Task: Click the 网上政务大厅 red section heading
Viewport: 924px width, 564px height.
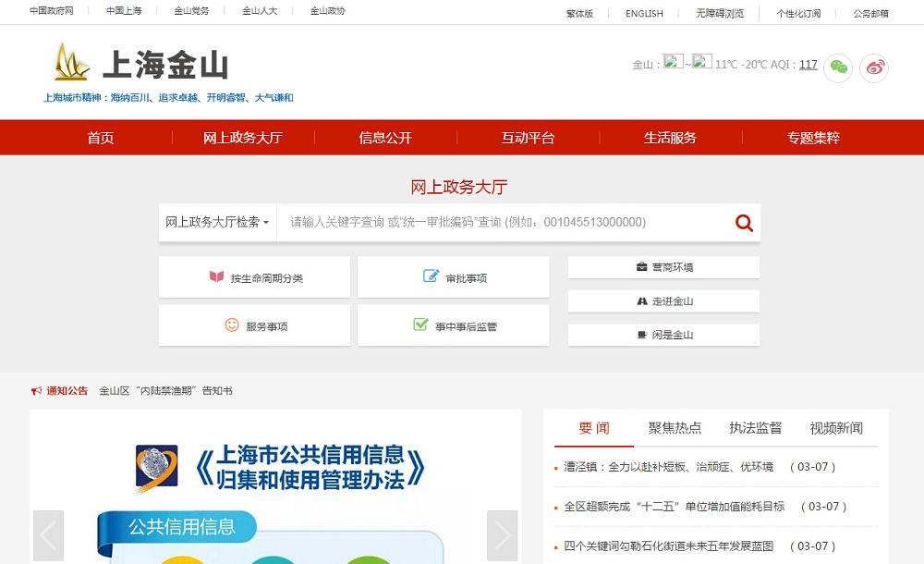Action: [x=459, y=187]
